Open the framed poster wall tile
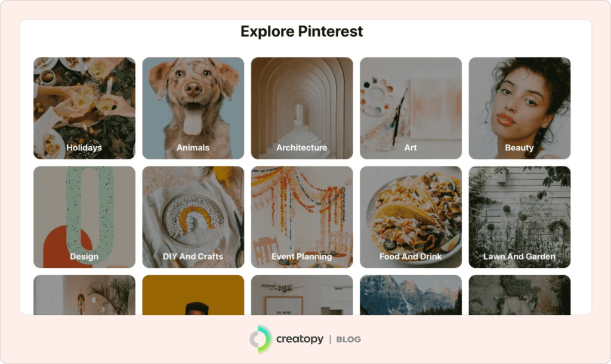 click(x=301, y=295)
